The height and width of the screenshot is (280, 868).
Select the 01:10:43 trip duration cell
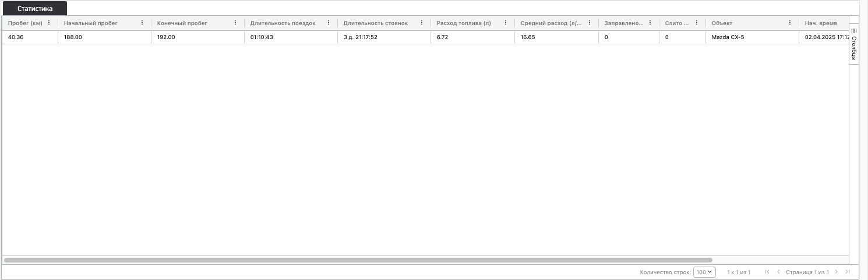tap(291, 37)
